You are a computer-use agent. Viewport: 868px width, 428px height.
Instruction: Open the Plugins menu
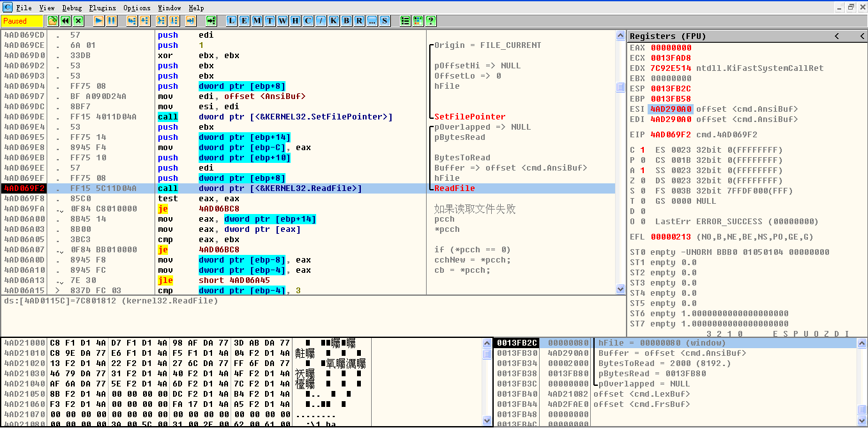(102, 8)
